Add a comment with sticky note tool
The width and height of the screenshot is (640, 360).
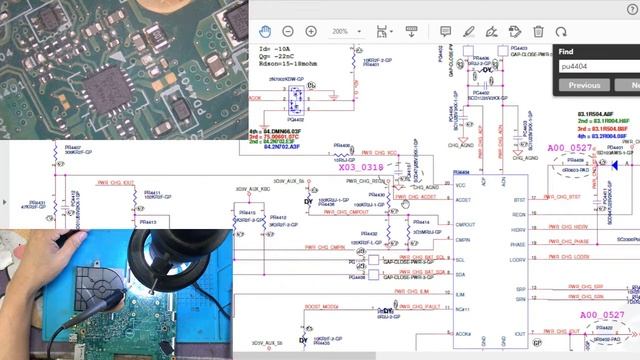coord(446,31)
